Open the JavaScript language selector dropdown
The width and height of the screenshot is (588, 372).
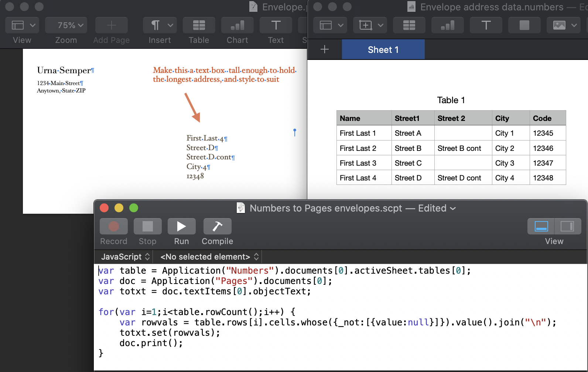[x=125, y=257]
